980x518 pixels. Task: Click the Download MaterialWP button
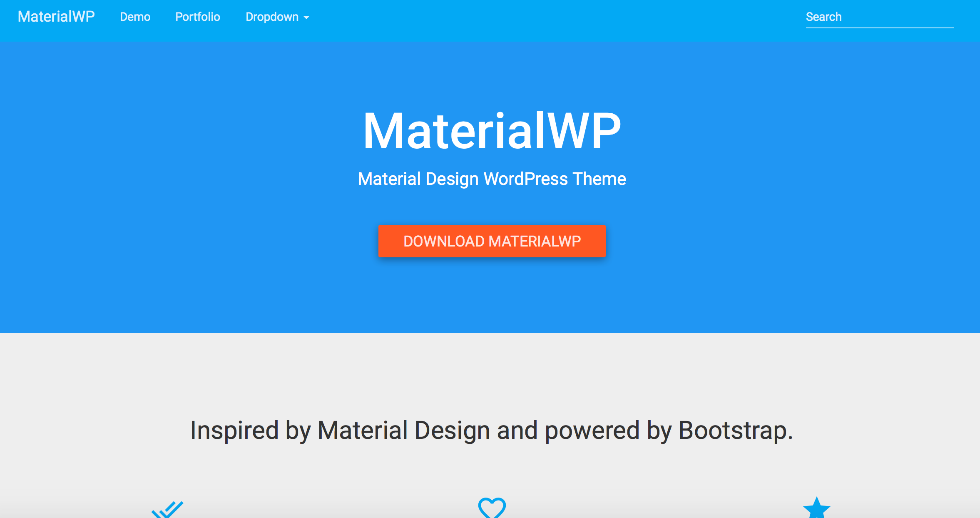coord(492,241)
